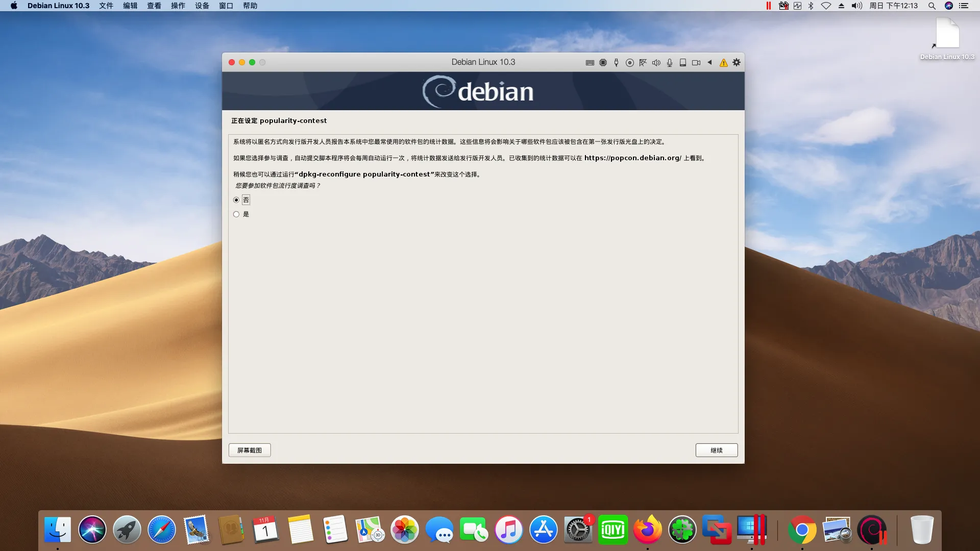Click the toolbox icon in menu bar
This screenshot has width=980, height=551.
(783, 6)
